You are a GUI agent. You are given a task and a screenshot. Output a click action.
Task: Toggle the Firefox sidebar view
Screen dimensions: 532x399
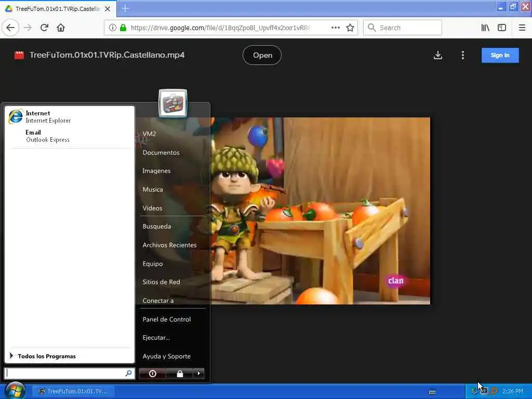pyautogui.click(x=502, y=28)
